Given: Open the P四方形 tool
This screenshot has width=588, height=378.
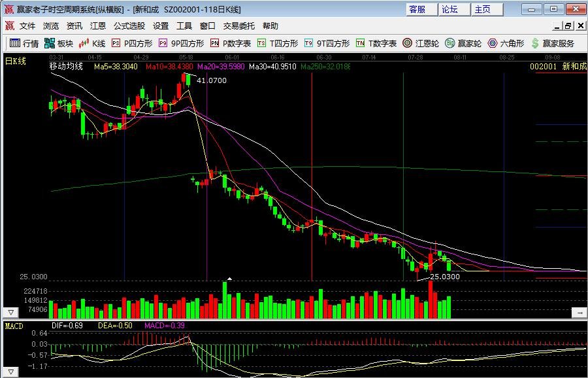Looking at the screenshot, I should 132,44.
